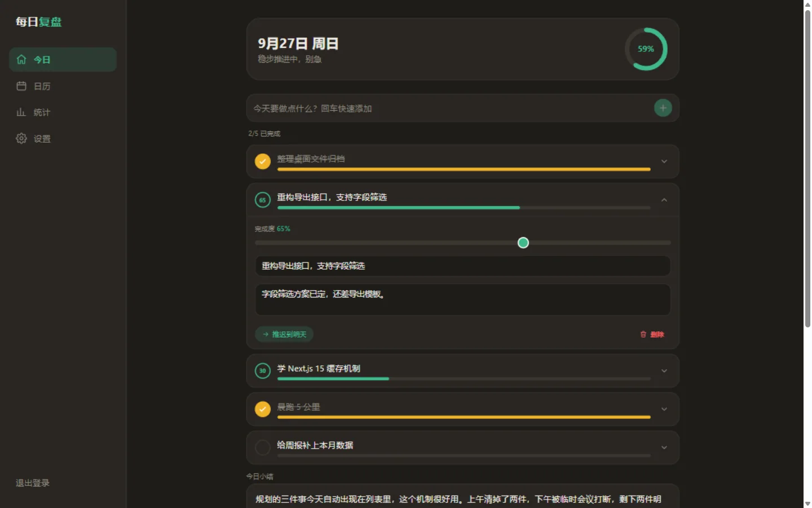Click the calendar icon in sidebar
812x508 pixels.
click(x=21, y=86)
